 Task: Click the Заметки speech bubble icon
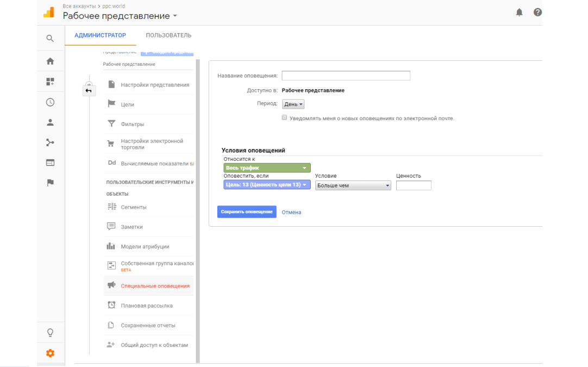click(111, 226)
